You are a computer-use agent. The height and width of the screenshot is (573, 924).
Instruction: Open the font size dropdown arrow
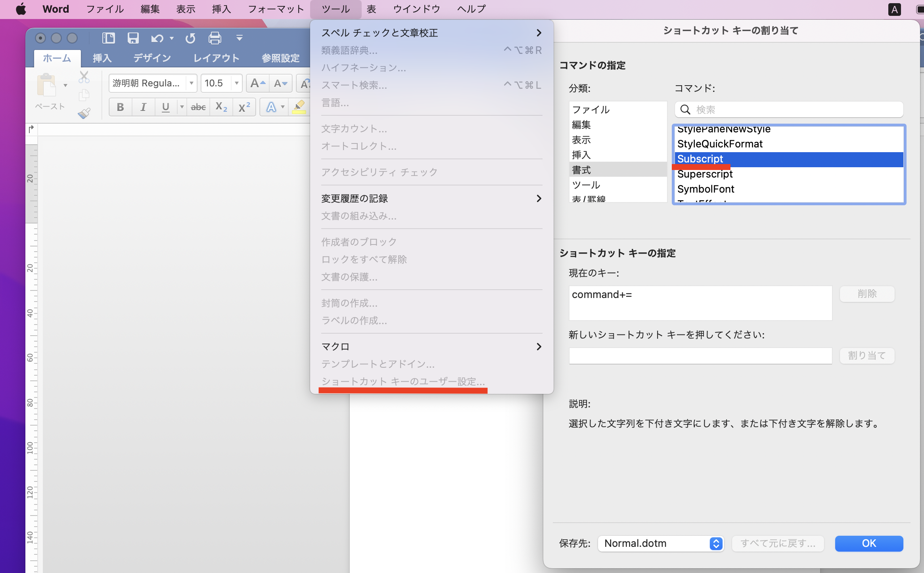click(237, 83)
